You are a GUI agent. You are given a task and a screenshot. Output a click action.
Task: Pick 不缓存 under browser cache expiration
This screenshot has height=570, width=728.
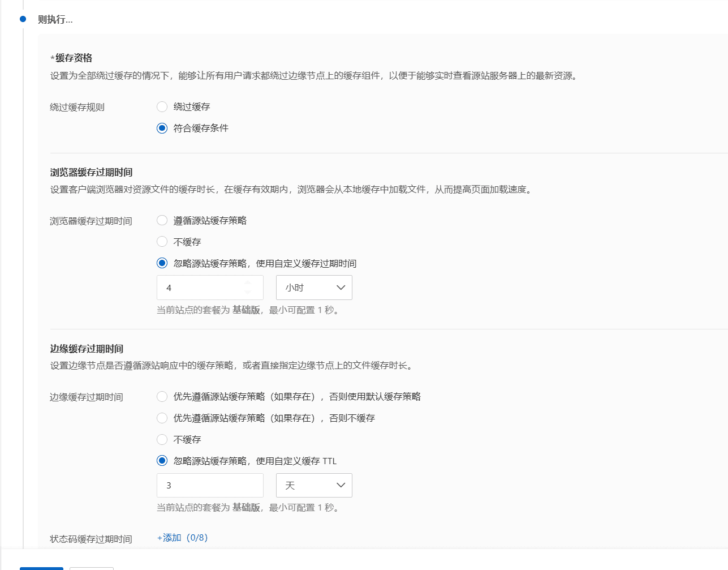click(x=162, y=242)
